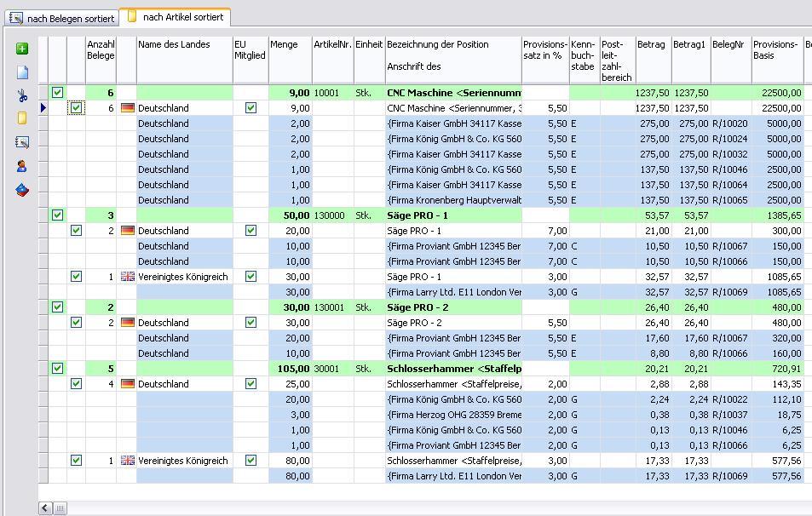Click the red and blue box icon
The width and height of the screenshot is (812, 516).
click(x=22, y=191)
